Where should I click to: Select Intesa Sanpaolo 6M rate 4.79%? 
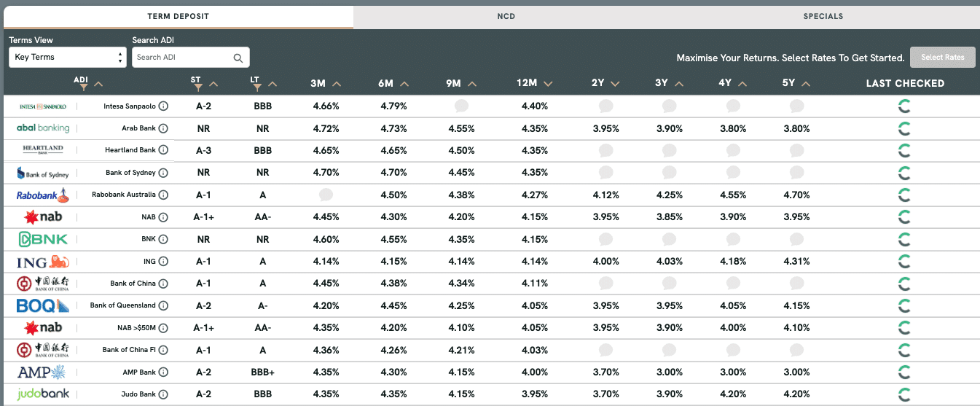coord(393,106)
